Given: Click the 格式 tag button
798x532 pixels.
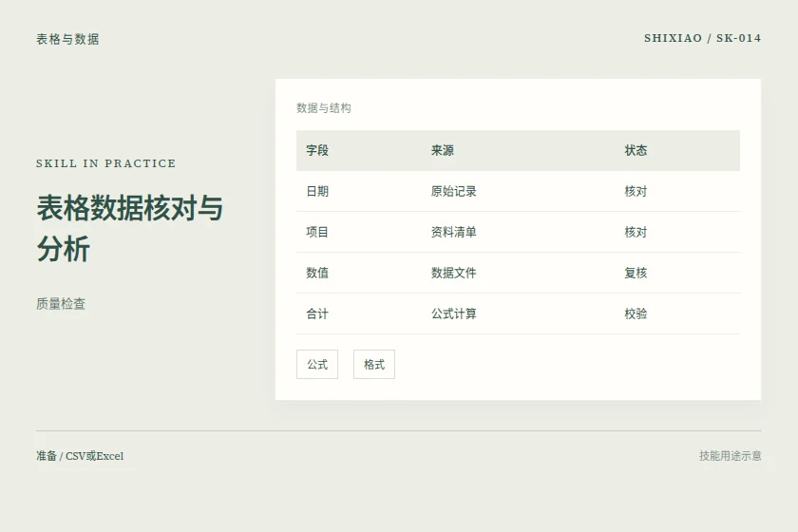Looking at the screenshot, I should pos(374,365).
